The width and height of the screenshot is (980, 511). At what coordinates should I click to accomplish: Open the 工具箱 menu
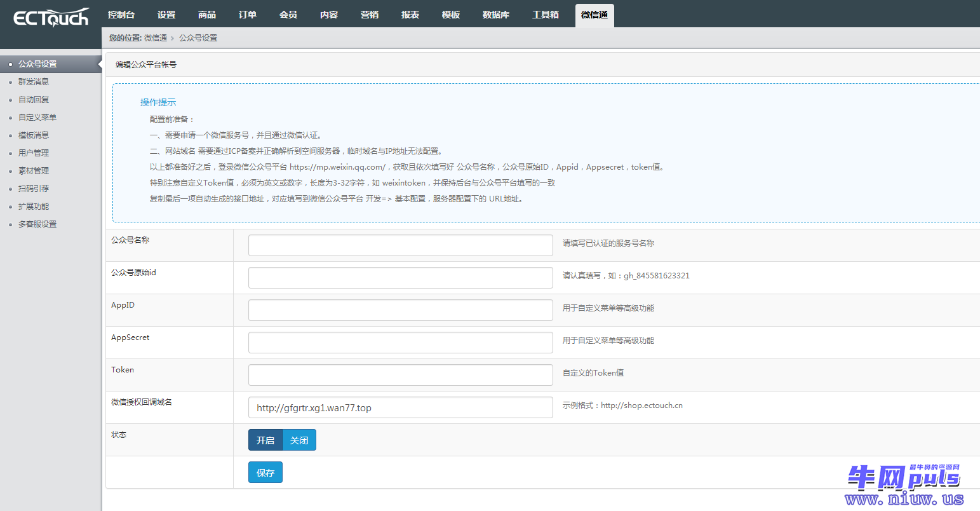546,15
